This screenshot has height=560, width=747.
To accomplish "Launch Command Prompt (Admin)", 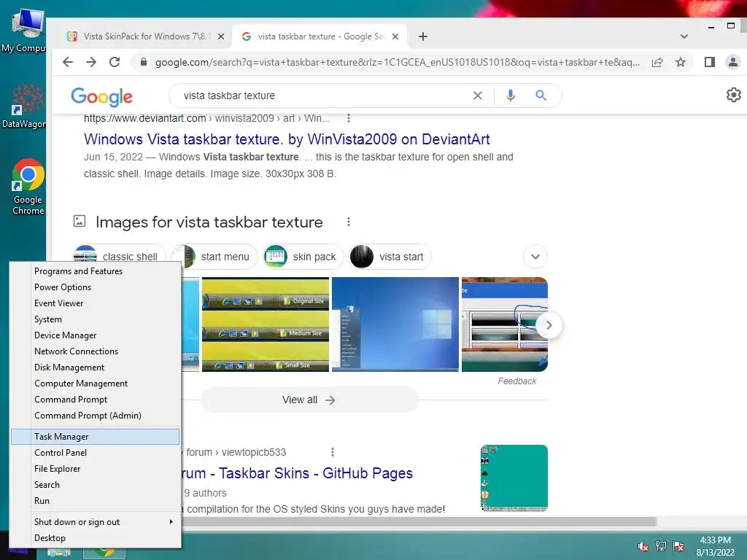I will 96,416.
